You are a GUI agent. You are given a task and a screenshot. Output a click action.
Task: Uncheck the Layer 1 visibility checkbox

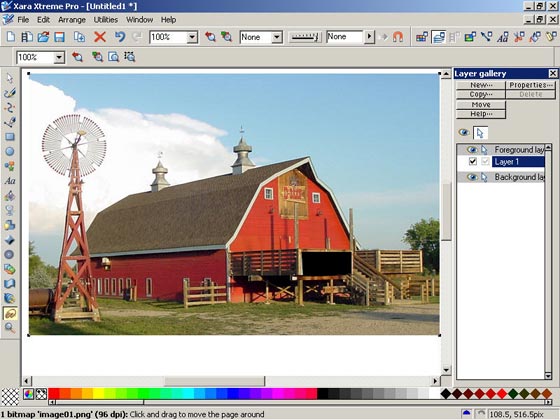click(x=472, y=161)
